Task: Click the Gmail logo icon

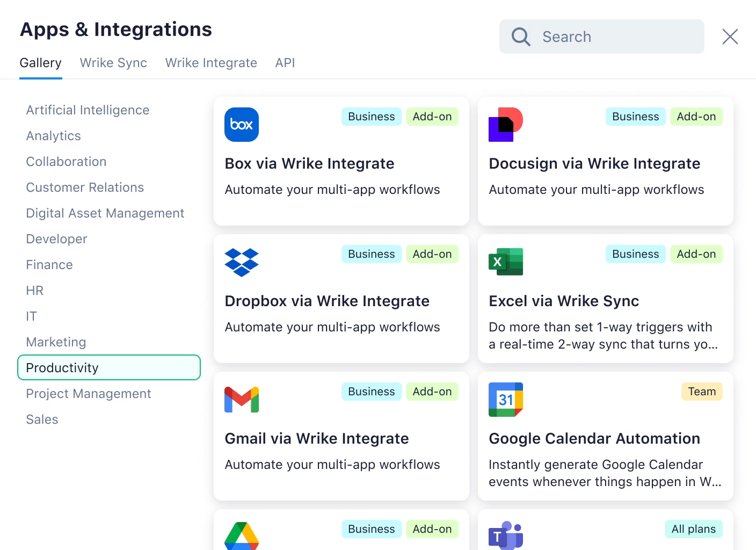Action: tap(242, 400)
